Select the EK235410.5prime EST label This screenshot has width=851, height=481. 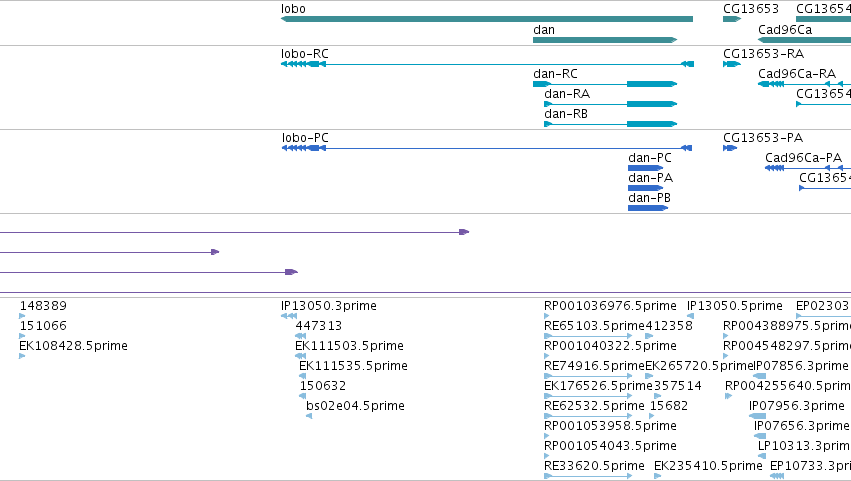click(708, 466)
